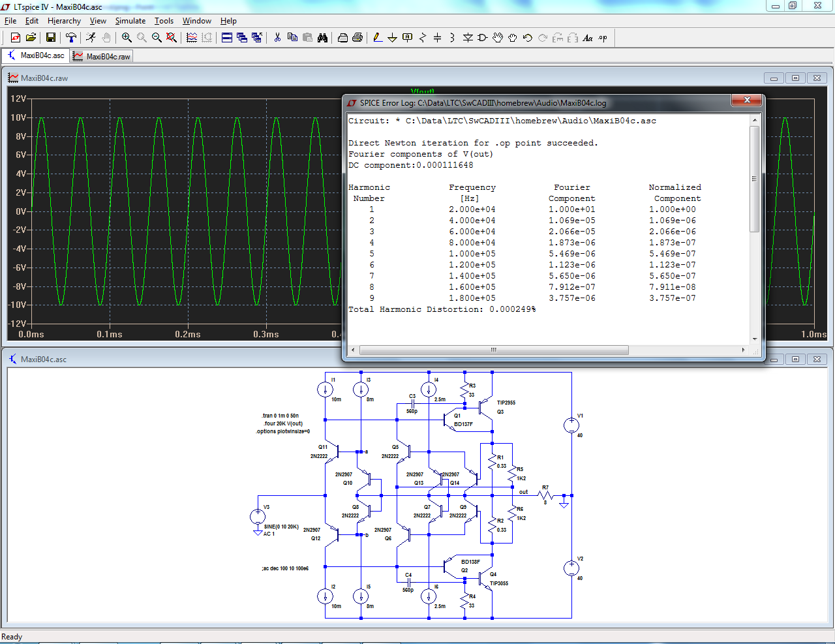Cascade windows using the toolbar icon

point(242,38)
